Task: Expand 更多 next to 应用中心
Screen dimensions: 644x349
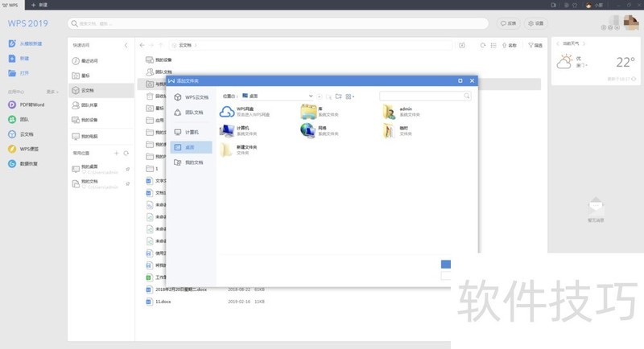Action: click(52, 92)
